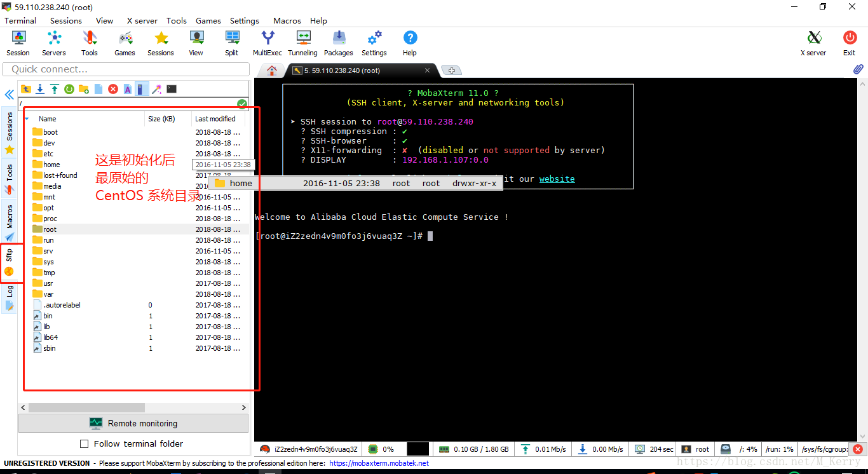Go to parent directory in SFTP toolbar
Screen dimensions: 868x474
26,89
